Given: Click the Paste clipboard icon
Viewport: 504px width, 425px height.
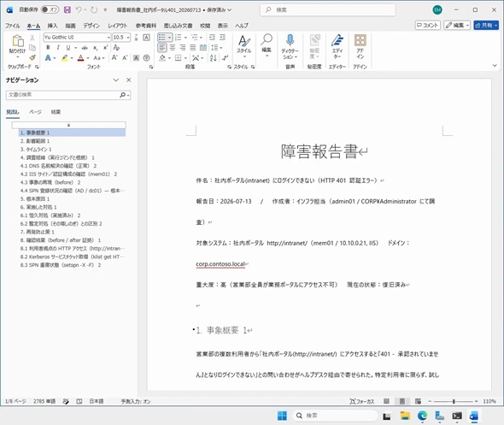Looking at the screenshot, I should [x=17, y=41].
